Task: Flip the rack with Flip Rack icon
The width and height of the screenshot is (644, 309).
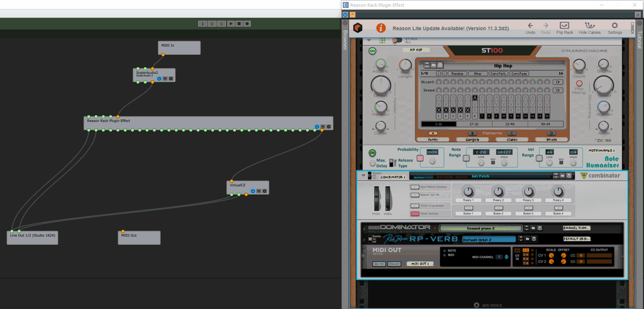Action: 565,25
